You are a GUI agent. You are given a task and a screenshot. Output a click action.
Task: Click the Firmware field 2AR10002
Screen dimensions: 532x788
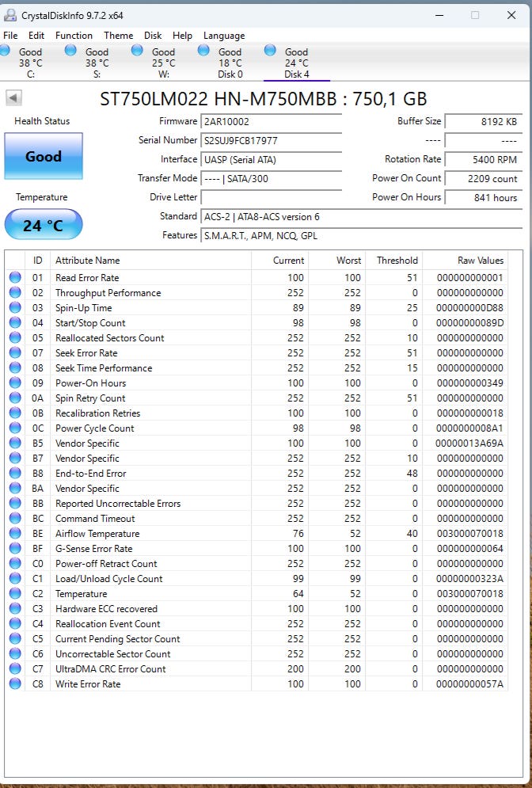272,122
